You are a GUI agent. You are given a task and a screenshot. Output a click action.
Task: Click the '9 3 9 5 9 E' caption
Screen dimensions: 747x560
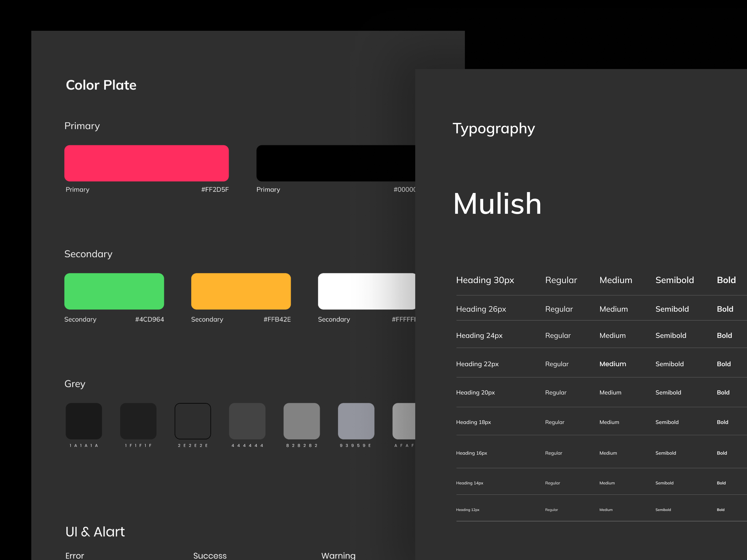pyautogui.click(x=356, y=446)
